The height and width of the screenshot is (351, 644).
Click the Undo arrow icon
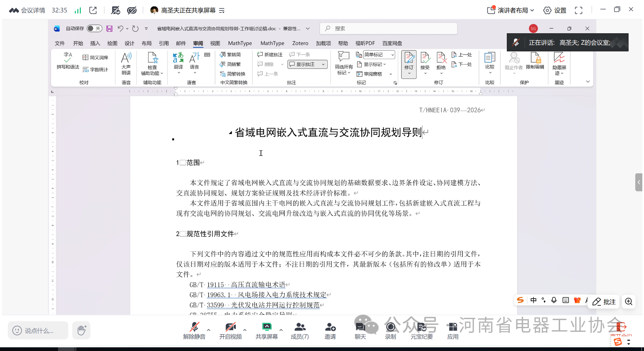coord(120,29)
